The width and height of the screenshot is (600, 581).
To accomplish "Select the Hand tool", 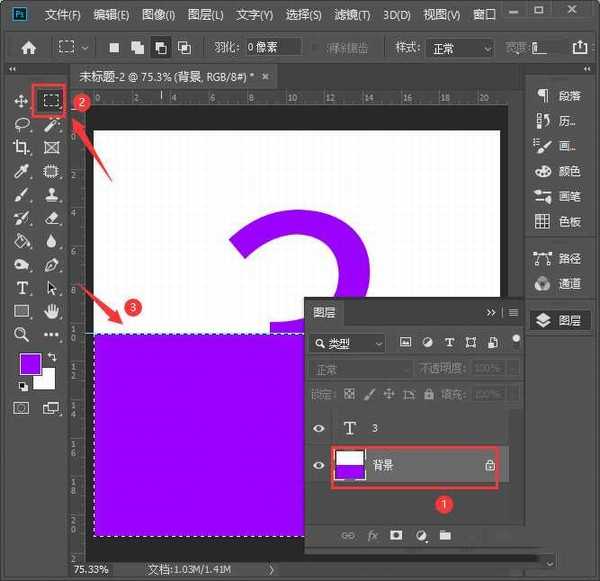I will (51, 311).
